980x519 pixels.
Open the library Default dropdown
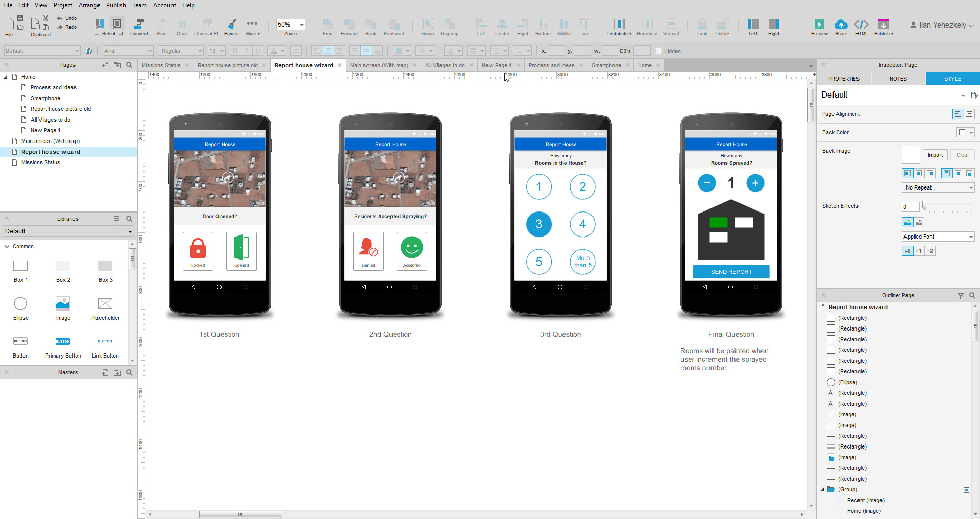coord(68,231)
